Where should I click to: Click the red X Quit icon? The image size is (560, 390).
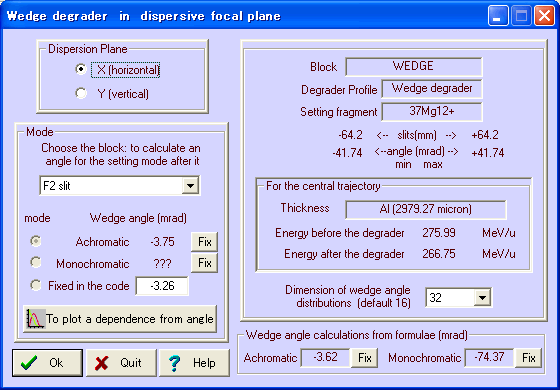tap(102, 363)
